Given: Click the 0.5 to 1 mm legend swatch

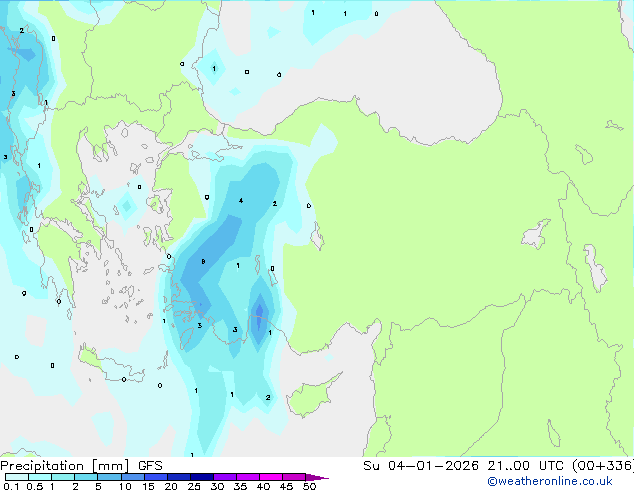Looking at the screenshot, I should [x=40, y=477].
